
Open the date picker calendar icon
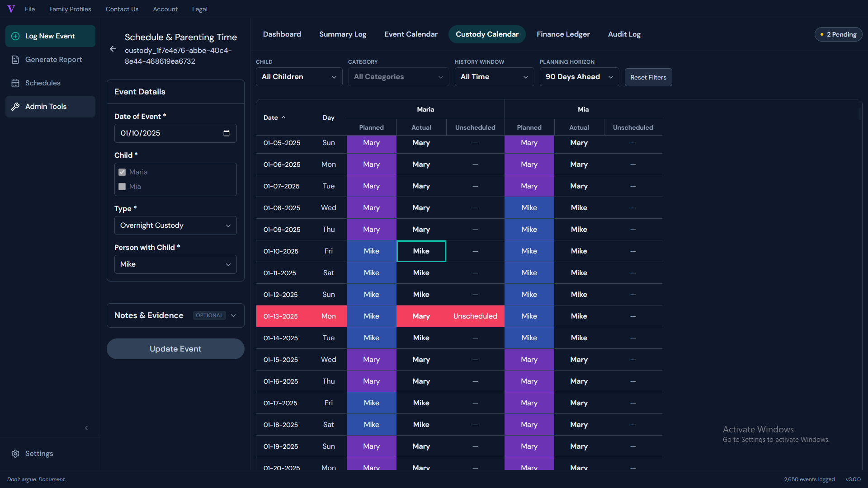[x=226, y=133]
